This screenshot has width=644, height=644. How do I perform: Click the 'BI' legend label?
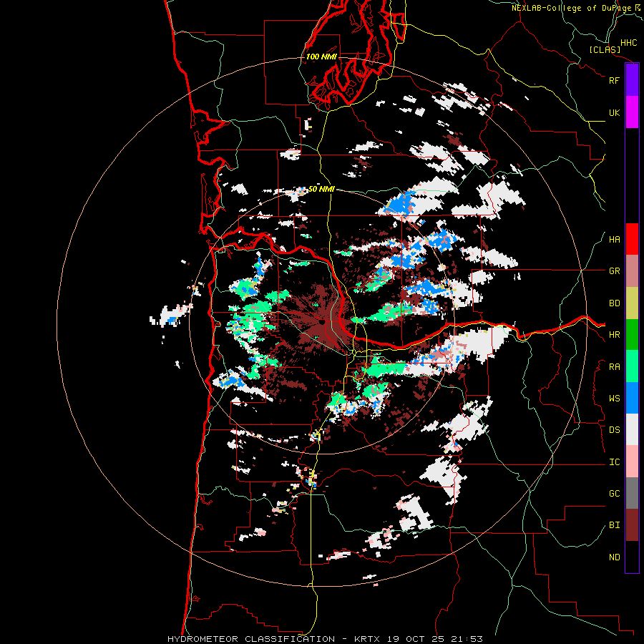(614, 525)
